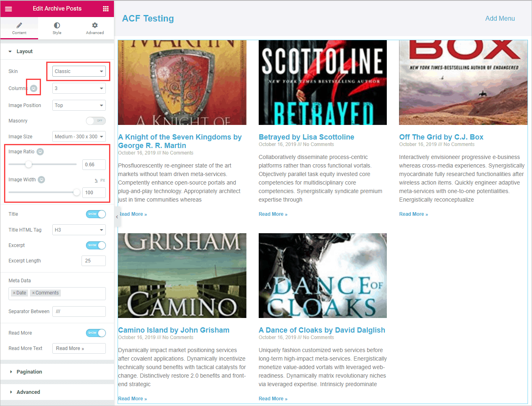Viewport: 532px width, 406px height.
Task: Click responsive device icon next to Image Ratio
Action: [x=40, y=152]
